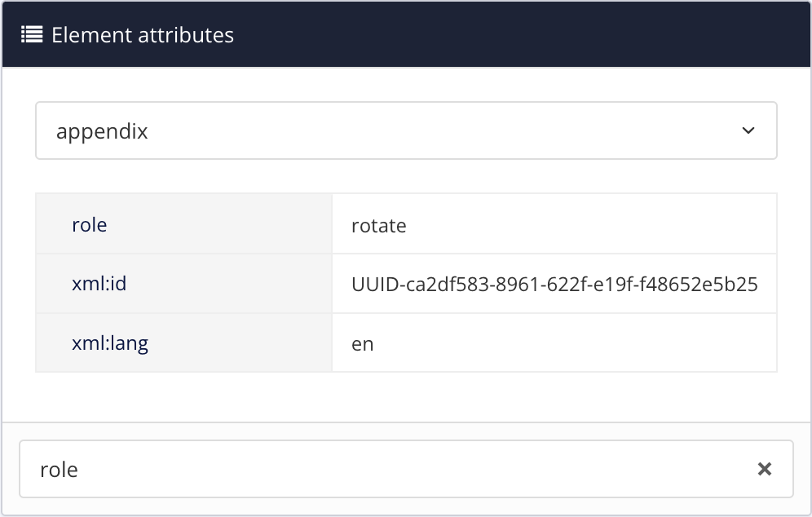Click the rotate value cell
812x517 pixels.
tap(379, 225)
